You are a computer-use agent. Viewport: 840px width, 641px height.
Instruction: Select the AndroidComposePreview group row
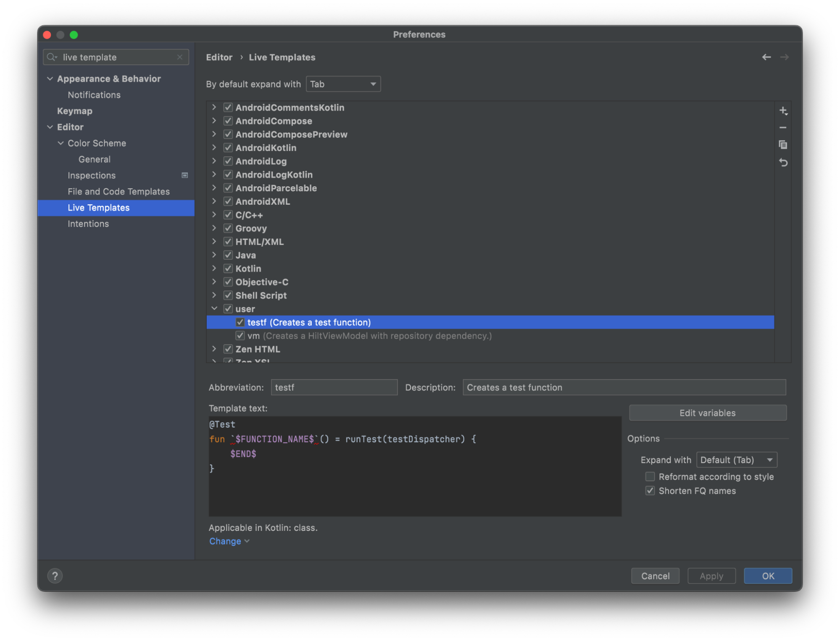490,135
